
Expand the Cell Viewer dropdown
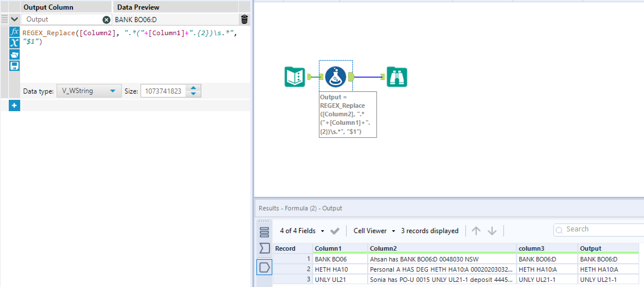click(394, 231)
